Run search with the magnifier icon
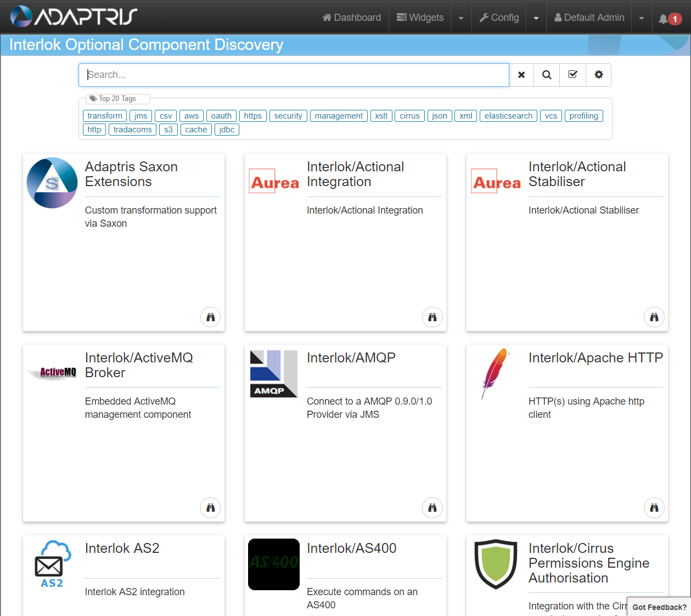Screen dimensions: 691x616 point(547,75)
